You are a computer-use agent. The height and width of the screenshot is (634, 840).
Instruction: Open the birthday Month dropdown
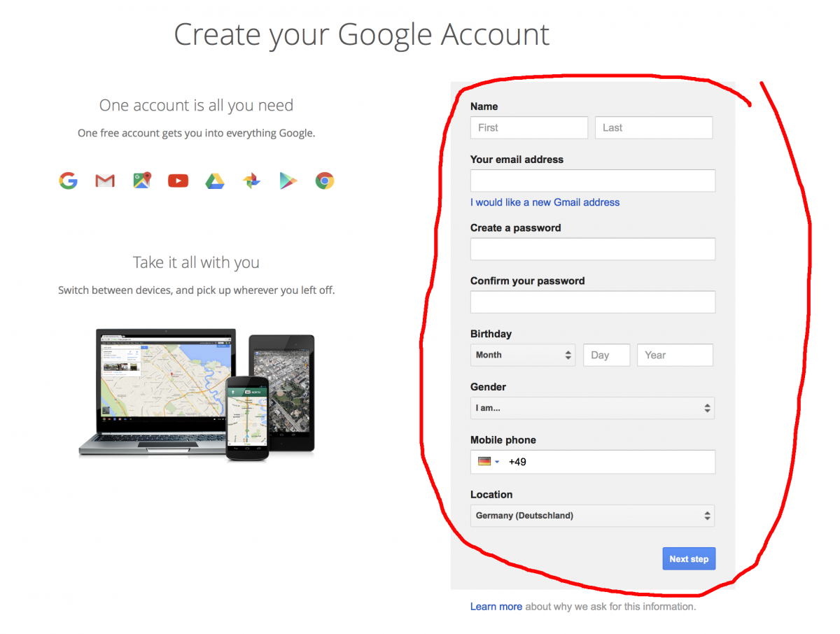523,355
